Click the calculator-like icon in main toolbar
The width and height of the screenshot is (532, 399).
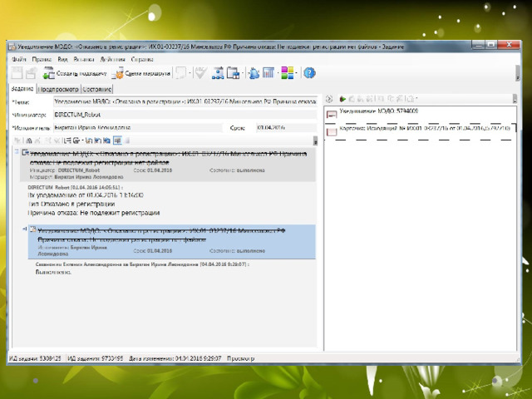pos(268,73)
